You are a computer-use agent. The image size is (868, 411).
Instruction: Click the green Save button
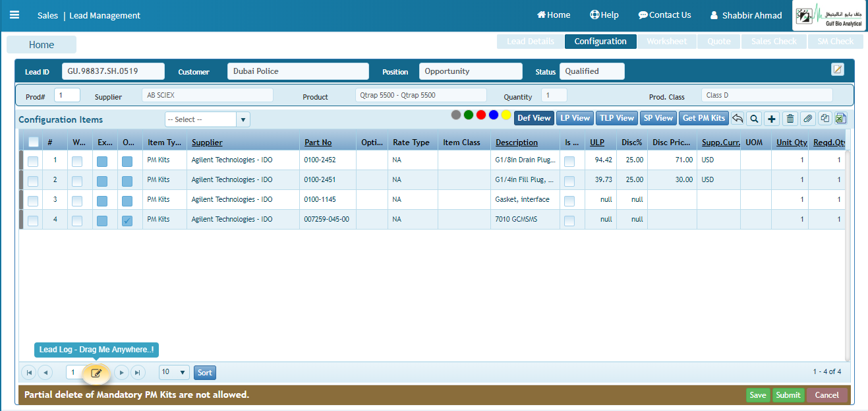click(x=758, y=395)
